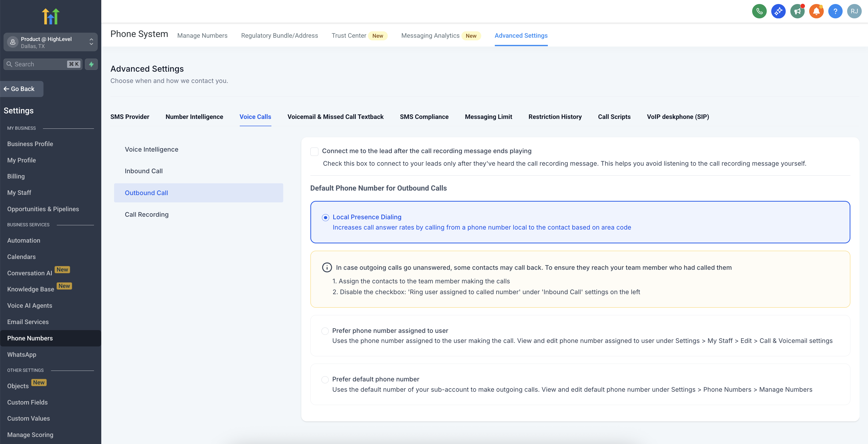The image size is (868, 444).
Task: Select Prefer default phone number option
Action: click(325, 380)
